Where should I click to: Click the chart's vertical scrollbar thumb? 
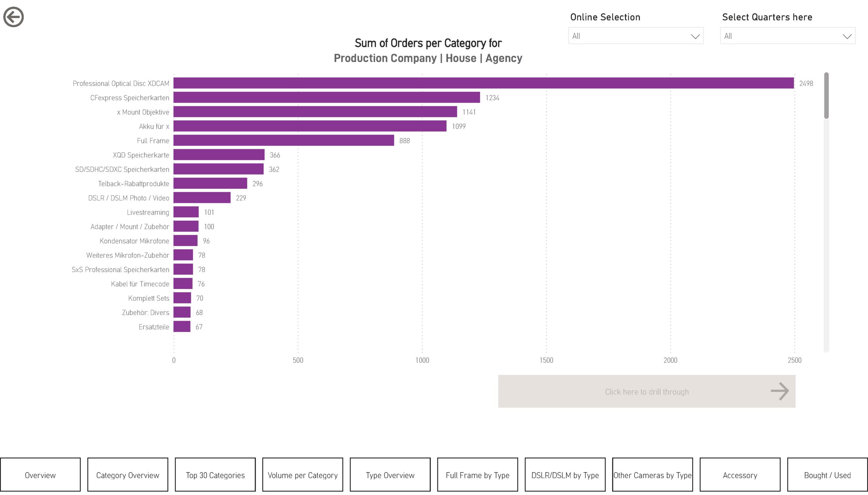(826, 96)
